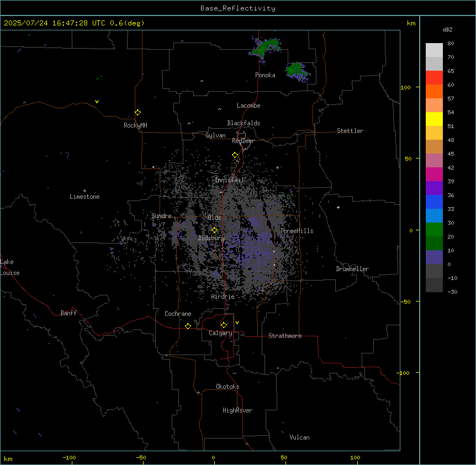Select the Airdrie city label
Screen dimensions: 476x465
(x=223, y=297)
